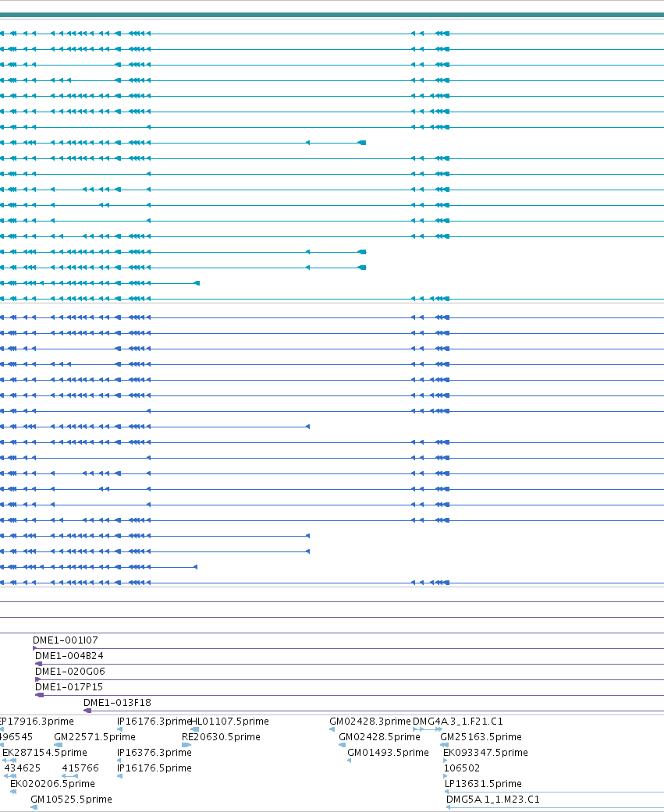Screen dimensions: 664x812
Task: Select the EK020206.5prime EST label
Action: click(x=53, y=783)
